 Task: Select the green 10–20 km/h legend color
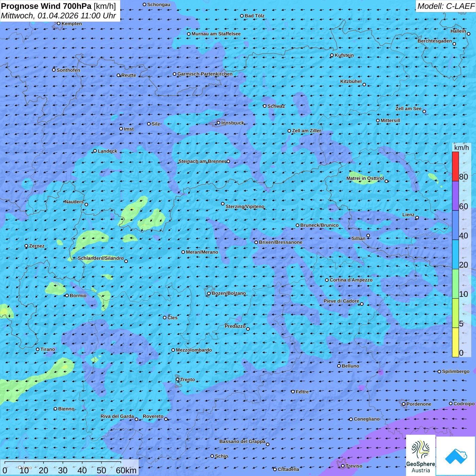(455, 284)
